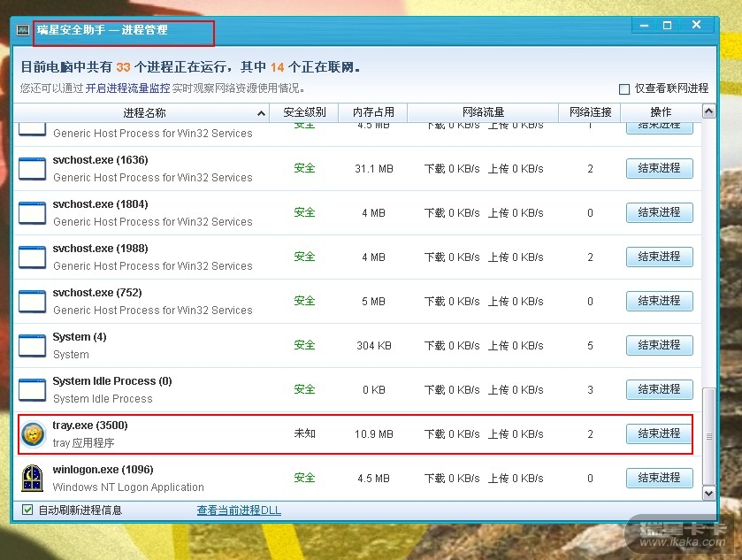742x560 pixels.
Task: Select svchost.exe (1988) process name
Action: 100,249
